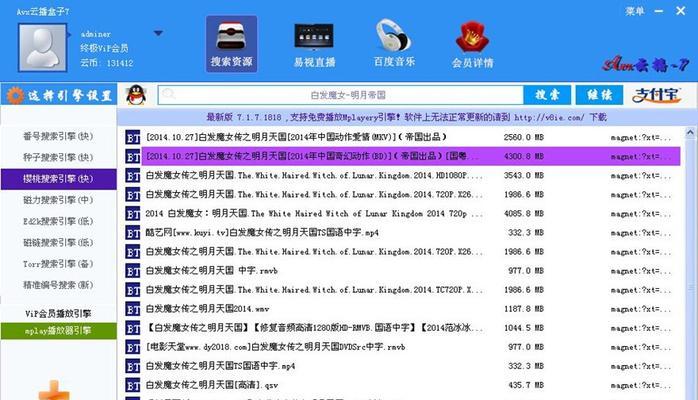This screenshot has width=698, height=400.
Task: Select 樱桃搜索引擎 (快) engine
Action: [58, 179]
